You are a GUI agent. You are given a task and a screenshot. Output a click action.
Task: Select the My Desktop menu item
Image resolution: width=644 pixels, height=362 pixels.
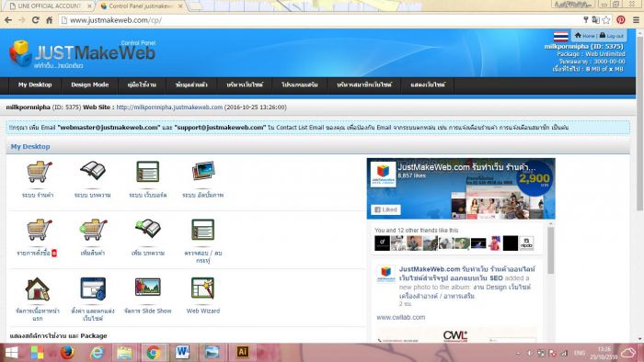pos(35,85)
